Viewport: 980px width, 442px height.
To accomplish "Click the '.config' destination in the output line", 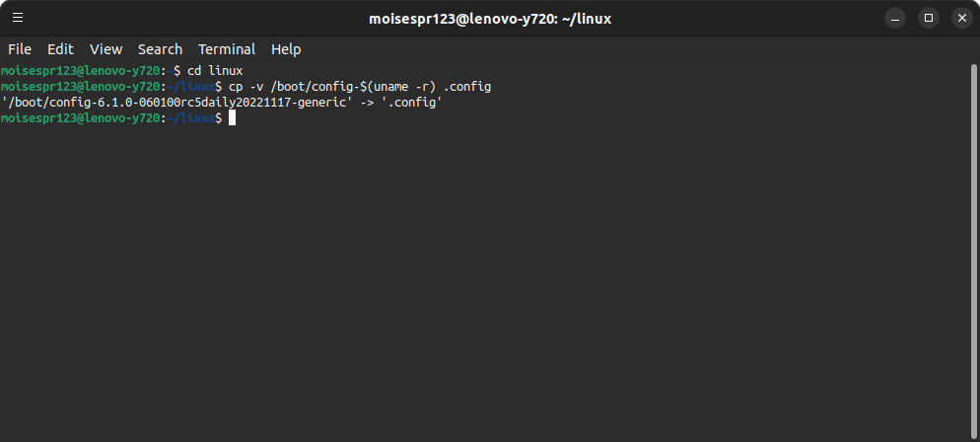I will coord(412,102).
